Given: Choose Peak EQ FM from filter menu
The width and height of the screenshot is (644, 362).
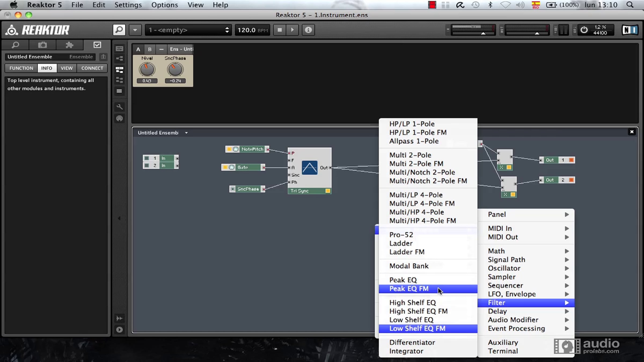Looking at the screenshot, I should [409, 289].
